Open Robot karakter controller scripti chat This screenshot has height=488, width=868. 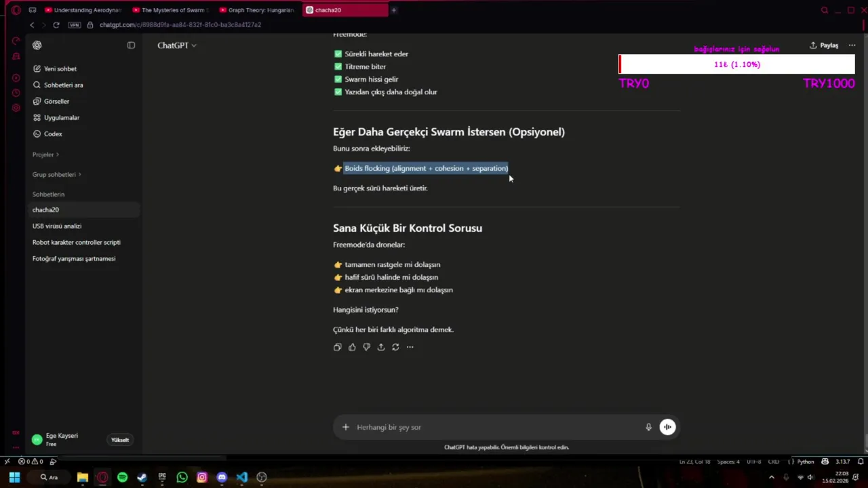[85, 242]
